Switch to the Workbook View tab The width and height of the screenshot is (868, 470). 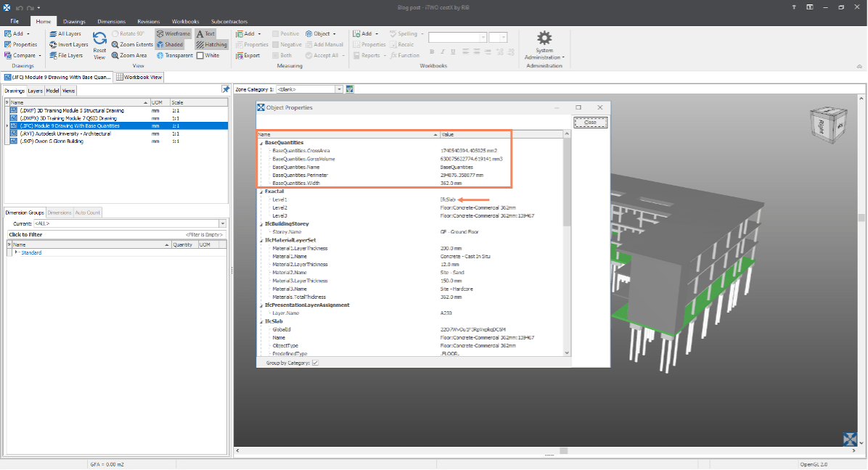pyautogui.click(x=139, y=78)
